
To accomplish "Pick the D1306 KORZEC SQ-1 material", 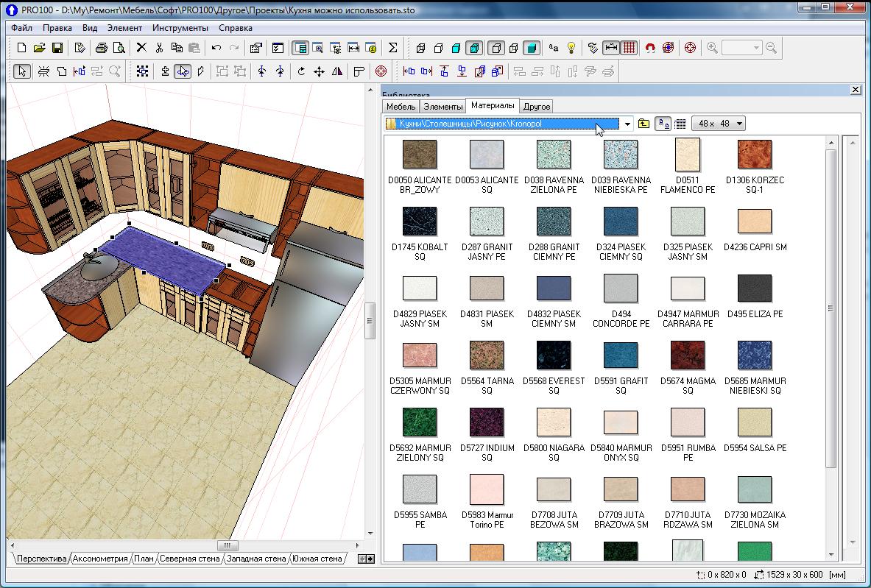I will click(755, 155).
